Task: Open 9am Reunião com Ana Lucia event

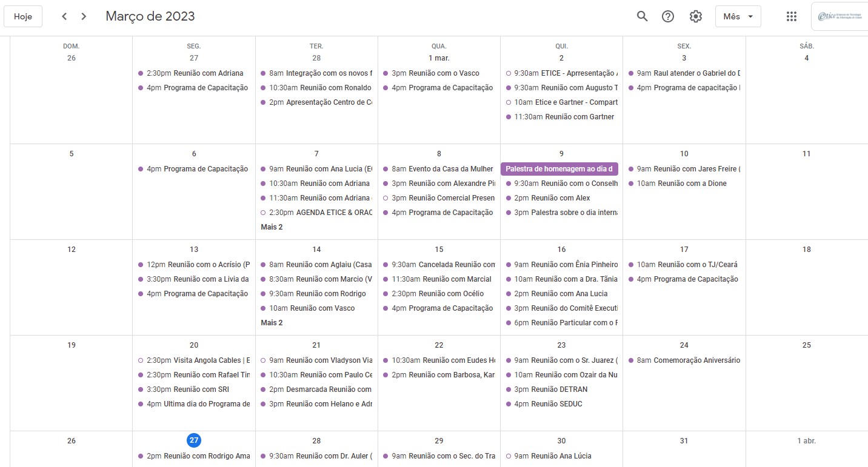Action: pyautogui.click(x=316, y=169)
